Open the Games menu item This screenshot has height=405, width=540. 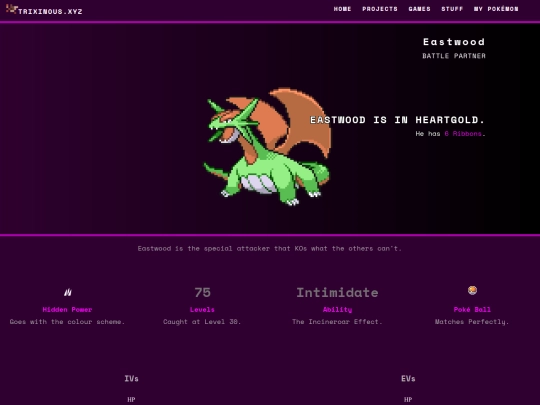419,9
